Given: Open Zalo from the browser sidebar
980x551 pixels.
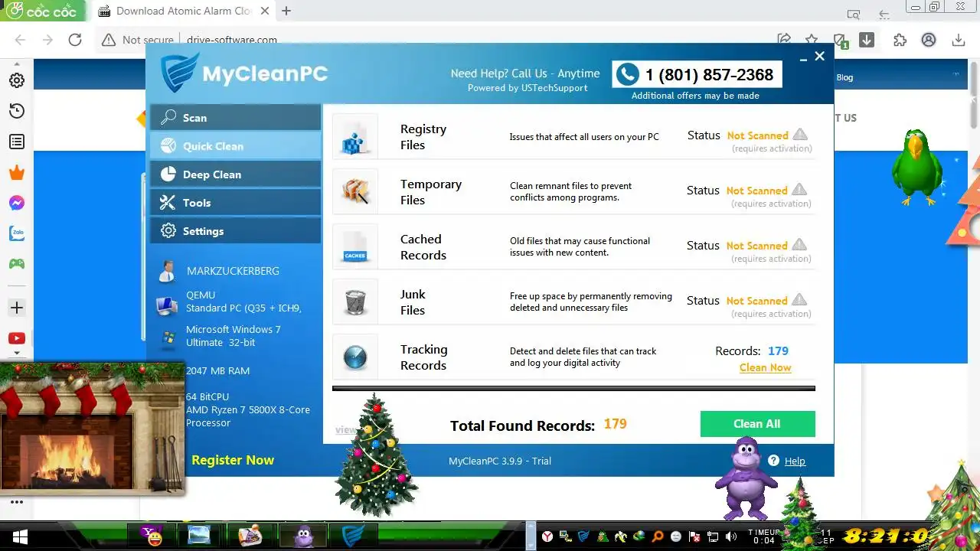Looking at the screenshot, I should click(x=16, y=233).
